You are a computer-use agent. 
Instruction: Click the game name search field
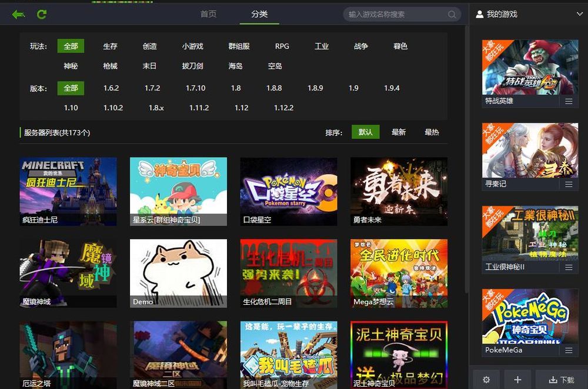tap(403, 14)
